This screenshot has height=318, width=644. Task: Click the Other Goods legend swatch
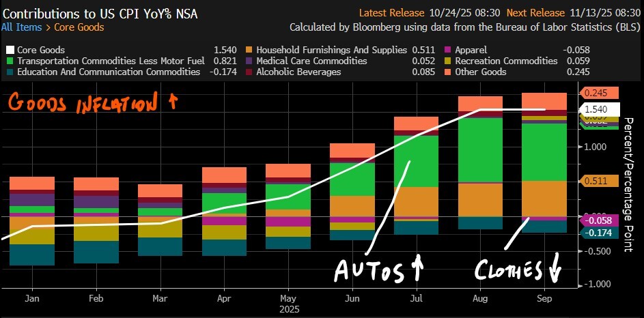coord(449,72)
